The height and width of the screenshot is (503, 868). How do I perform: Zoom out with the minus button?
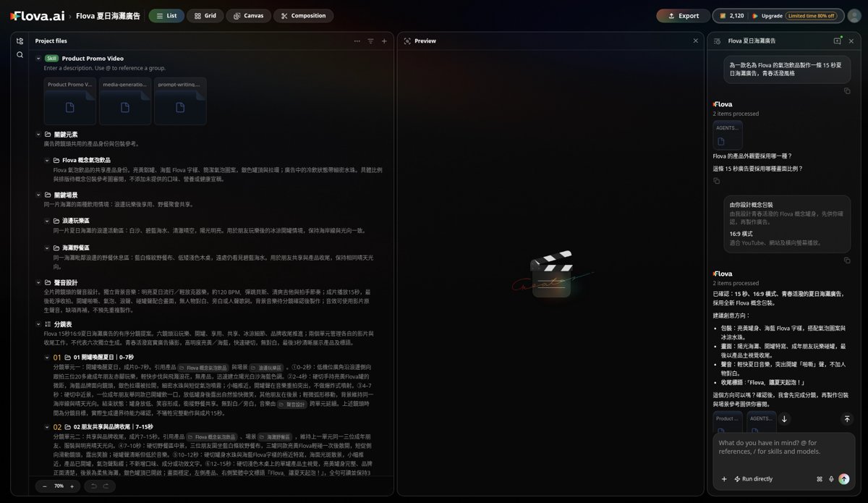pyautogui.click(x=46, y=486)
